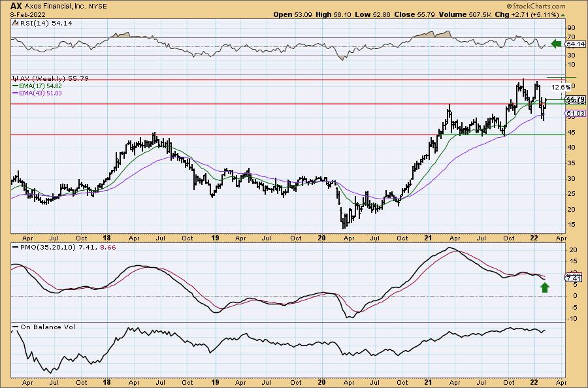This screenshot has width=588, height=388.
Task: Click the Low 52.86 value
Action: click(373, 14)
